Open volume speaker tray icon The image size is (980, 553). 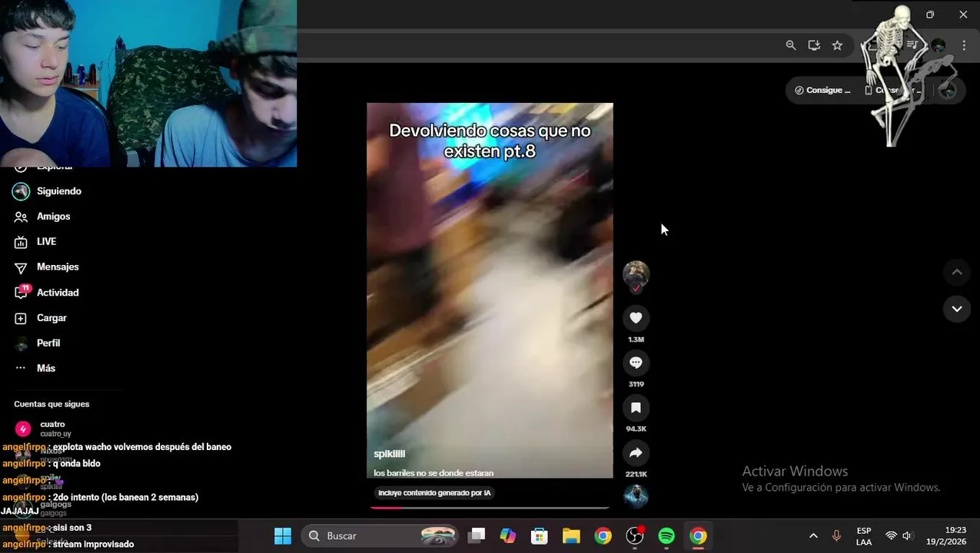907,536
